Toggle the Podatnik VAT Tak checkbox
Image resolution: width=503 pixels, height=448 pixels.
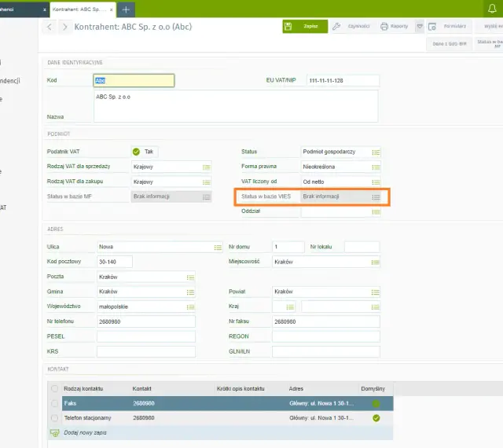click(136, 152)
